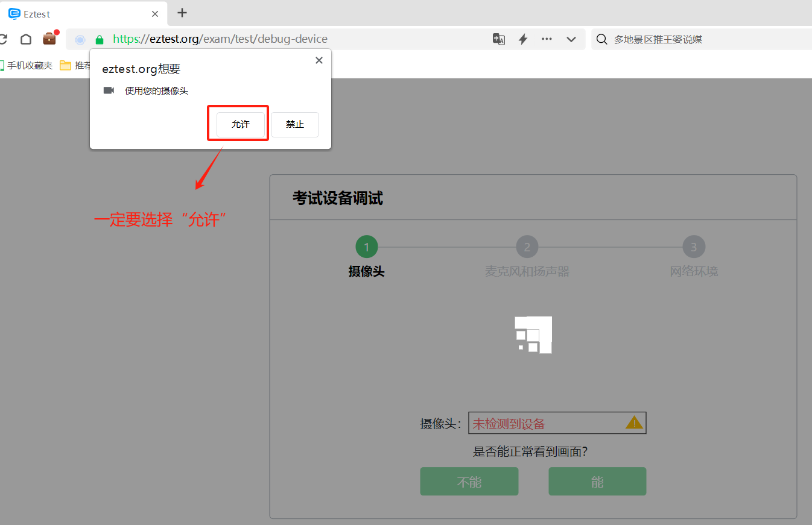Dismiss the permission dialog with the X
This screenshot has width=812, height=525.
[319, 60]
